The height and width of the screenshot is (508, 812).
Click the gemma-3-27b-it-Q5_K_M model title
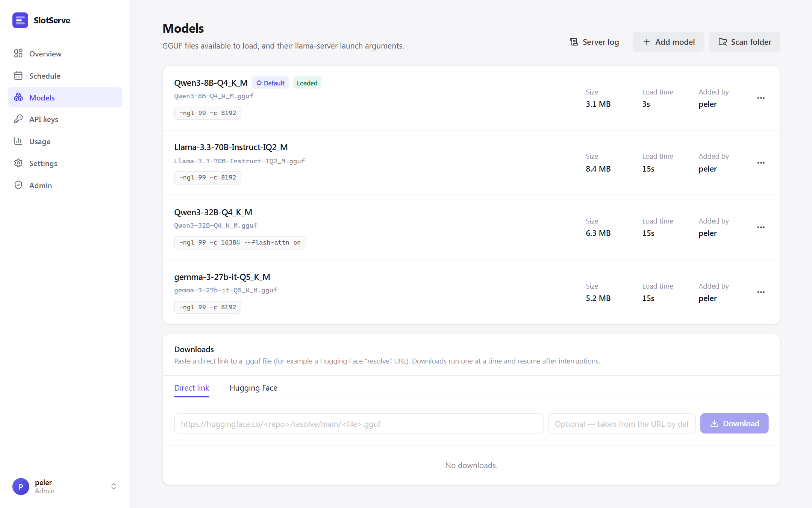(x=222, y=277)
